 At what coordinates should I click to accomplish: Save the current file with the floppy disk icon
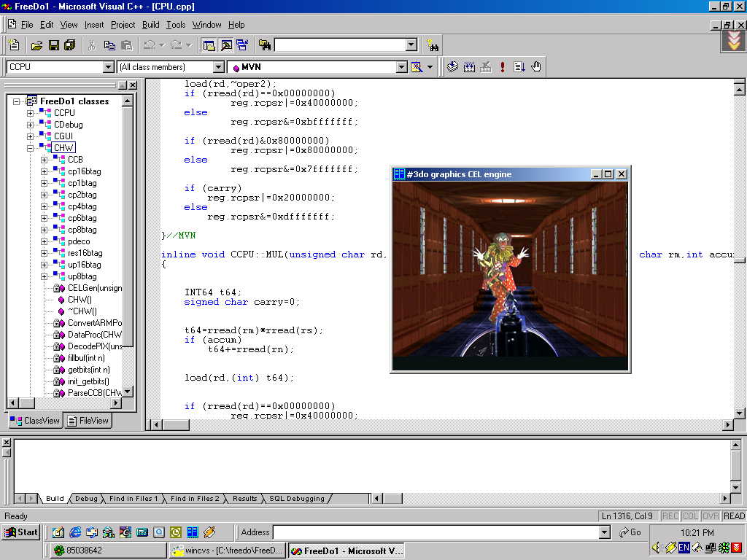54,45
